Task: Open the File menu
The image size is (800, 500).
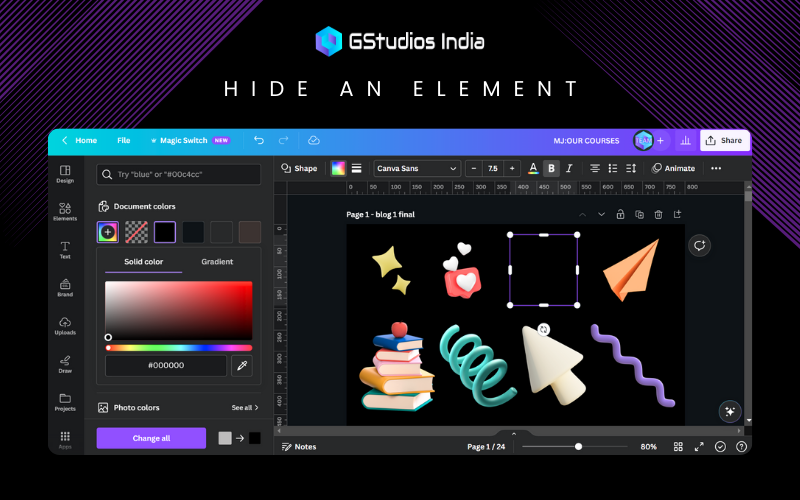Action: [123, 140]
